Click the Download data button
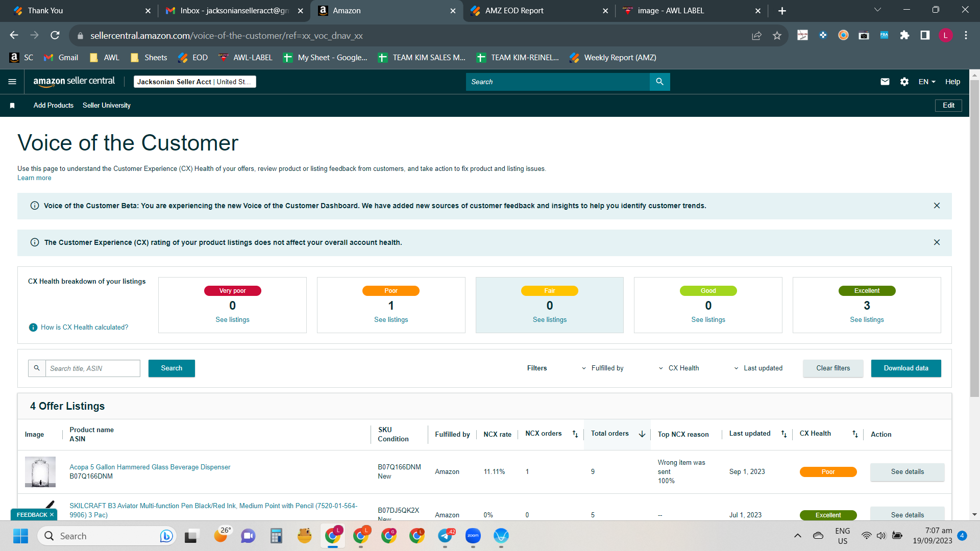This screenshot has height=551, width=980. click(906, 368)
